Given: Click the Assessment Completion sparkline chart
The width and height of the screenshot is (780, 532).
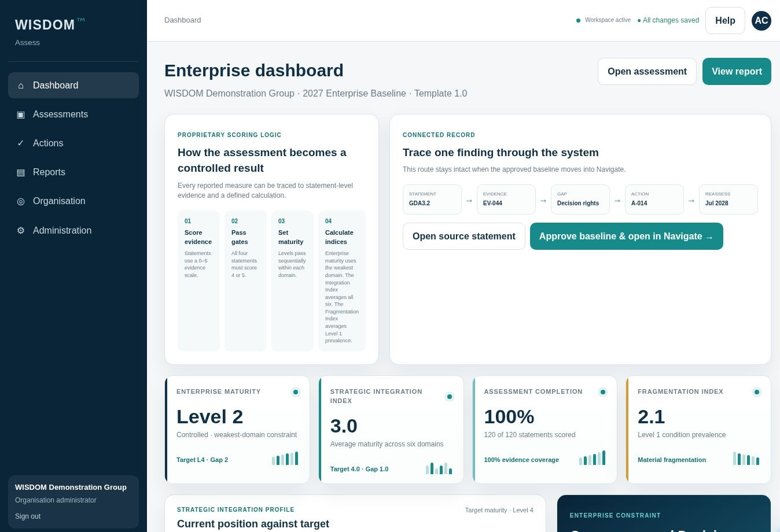Looking at the screenshot, I should click(x=593, y=458).
